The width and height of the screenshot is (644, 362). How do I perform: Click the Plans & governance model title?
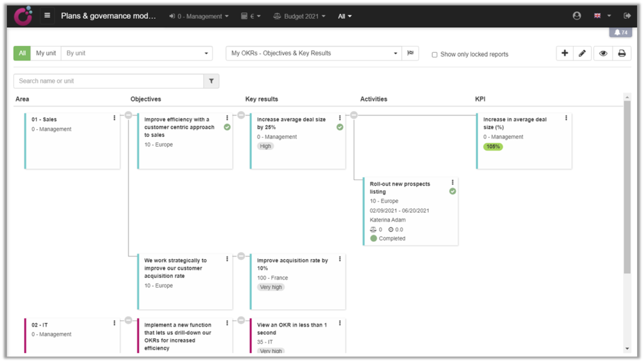point(108,16)
